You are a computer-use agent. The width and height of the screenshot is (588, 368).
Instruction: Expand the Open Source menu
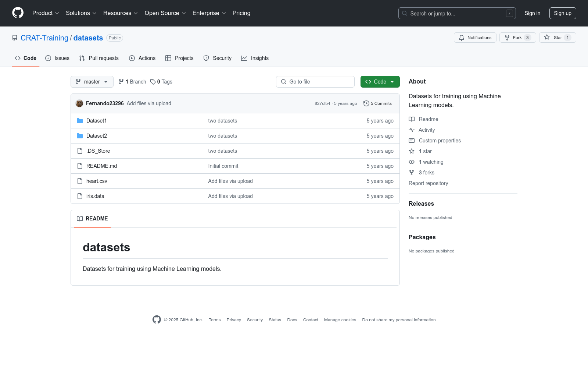165,13
